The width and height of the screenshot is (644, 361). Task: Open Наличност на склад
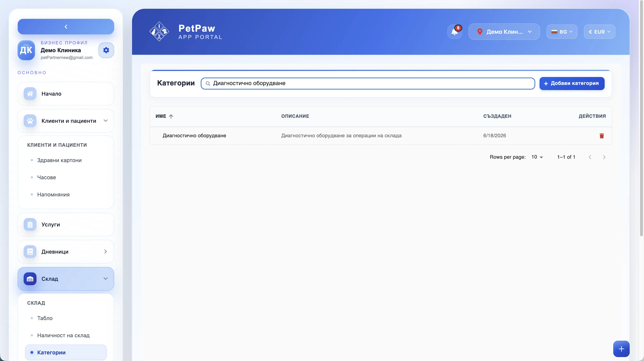click(63, 335)
